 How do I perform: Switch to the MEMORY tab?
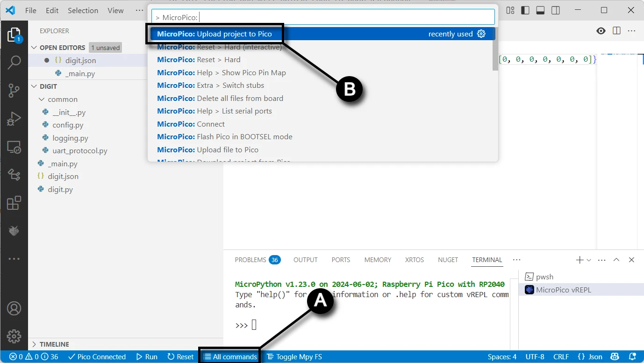point(378,260)
